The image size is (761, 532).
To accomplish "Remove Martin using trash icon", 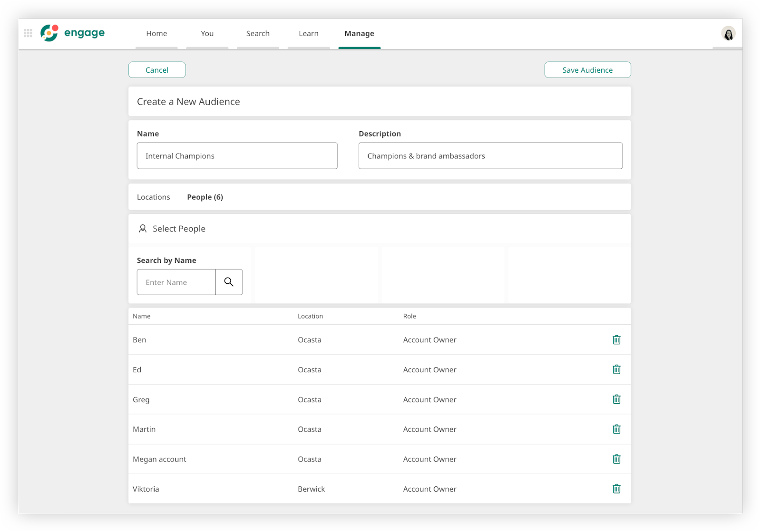I will tap(616, 429).
